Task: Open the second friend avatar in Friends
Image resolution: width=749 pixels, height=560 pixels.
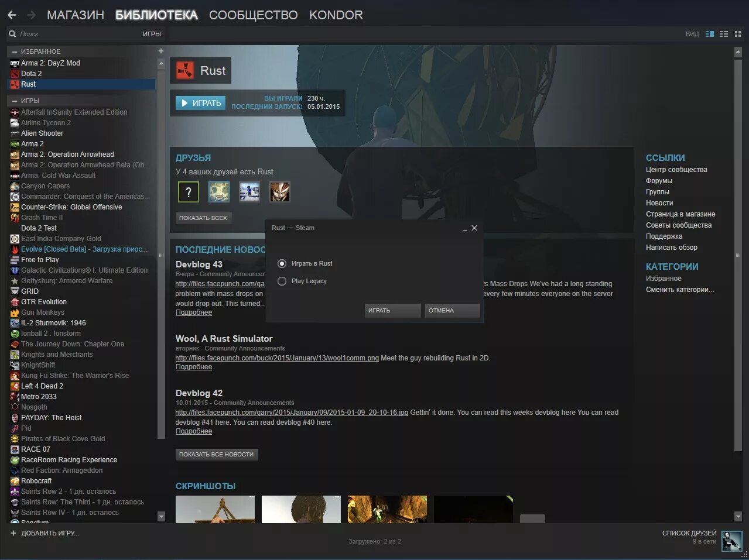Action: tap(219, 192)
